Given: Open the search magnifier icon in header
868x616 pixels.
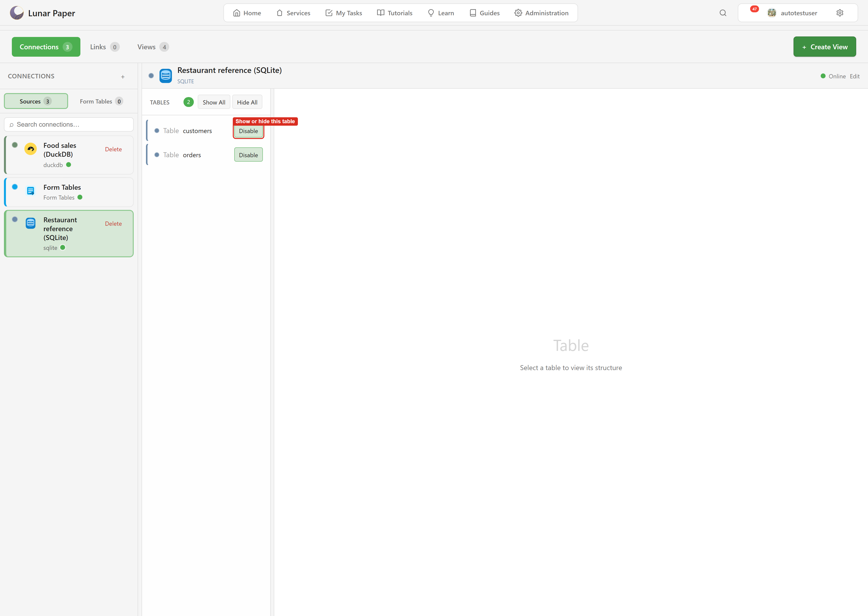Looking at the screenshot, I should (x=723, y=13).
